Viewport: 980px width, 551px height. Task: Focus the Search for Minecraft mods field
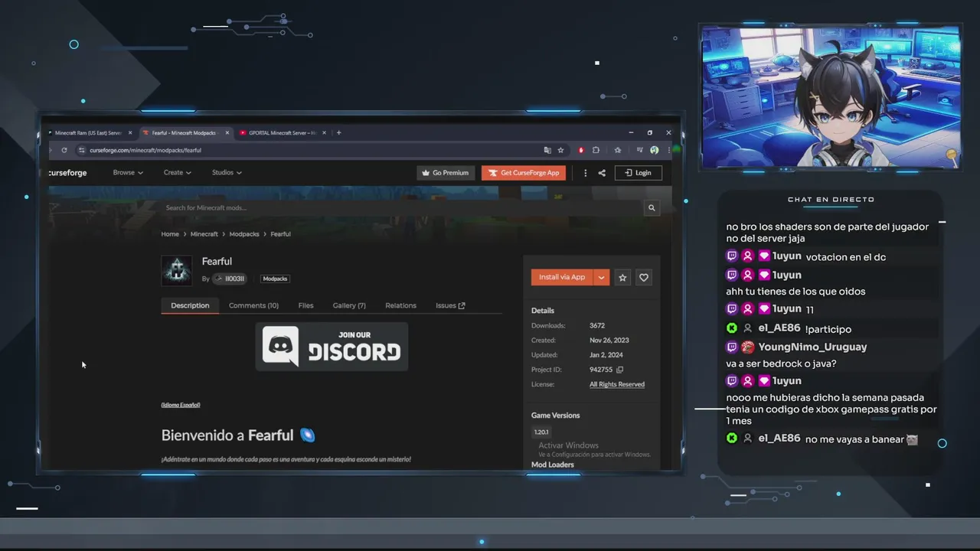(x=402, y=207)
